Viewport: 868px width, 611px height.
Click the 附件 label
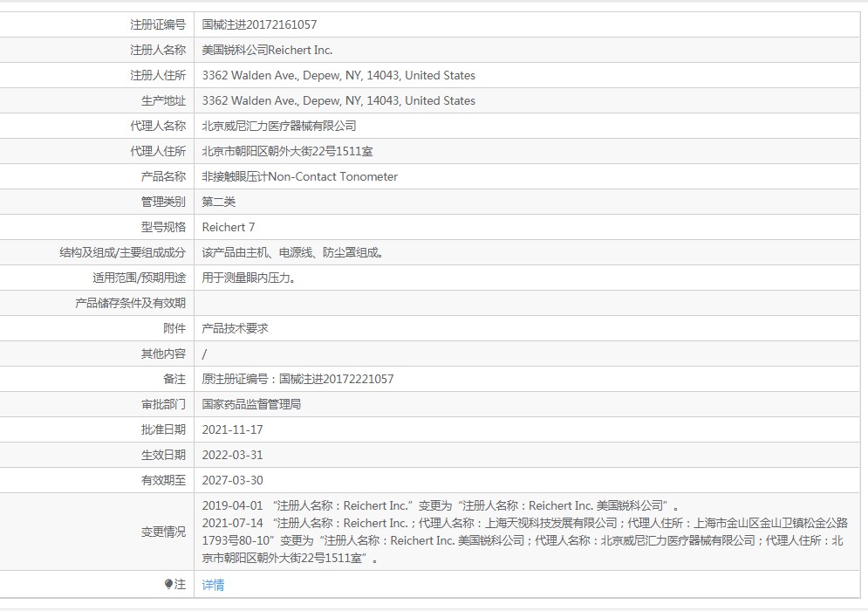[174, 328]
